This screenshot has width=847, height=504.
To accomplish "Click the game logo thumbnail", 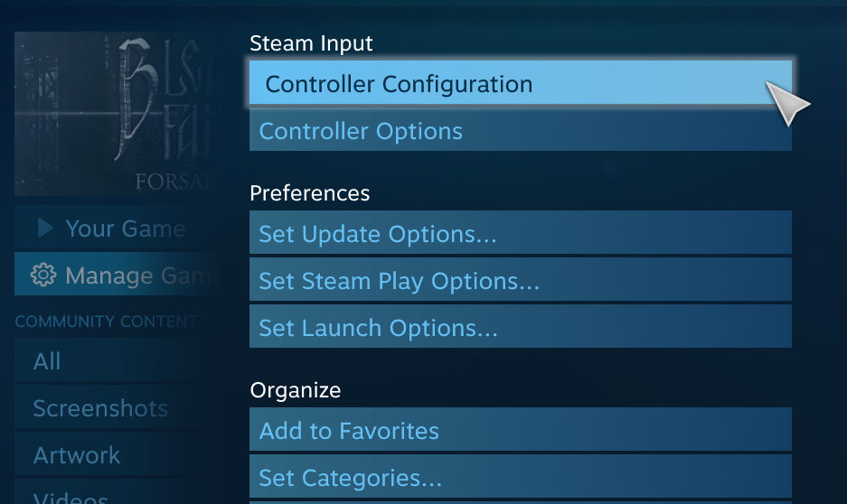I will pos(115,115).
